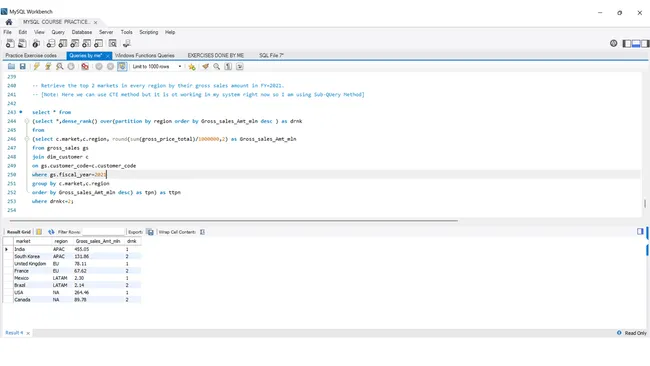The width and height of the screenshot is (650, 366).
Task: Toggle the bottom output panel visibility
Action: pos(636,44)
